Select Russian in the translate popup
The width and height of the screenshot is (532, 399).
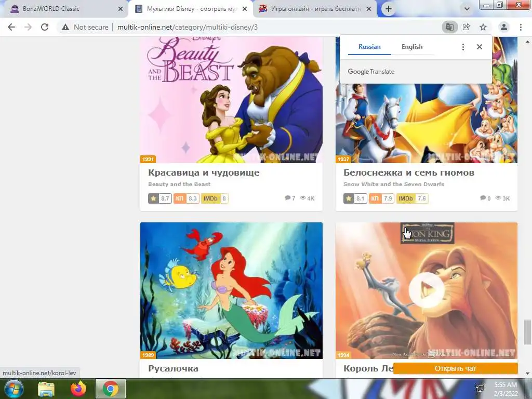pyautogui.click(x=369, y=47)
